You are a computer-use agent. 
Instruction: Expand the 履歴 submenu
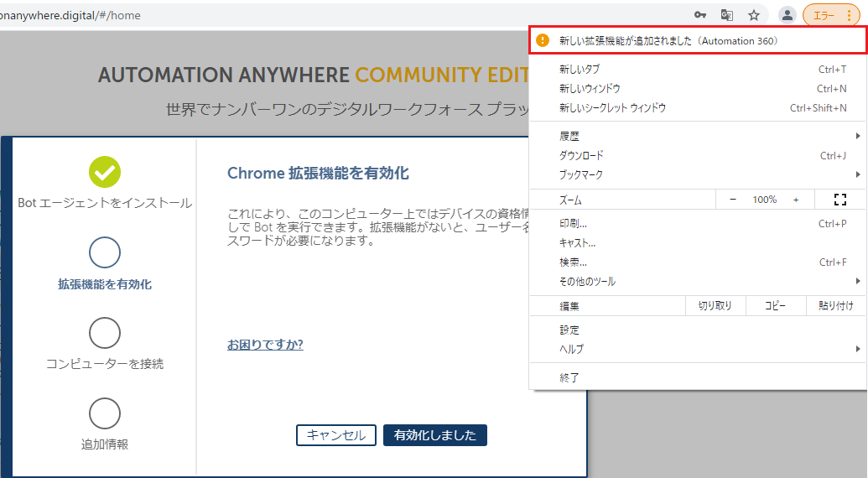(698, 136)
